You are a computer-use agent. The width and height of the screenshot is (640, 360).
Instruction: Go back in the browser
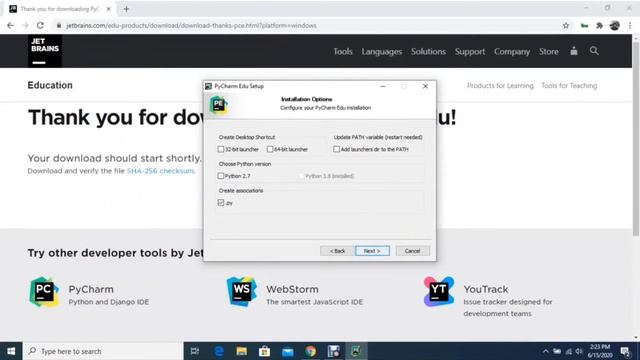click(x=10, y=25)
